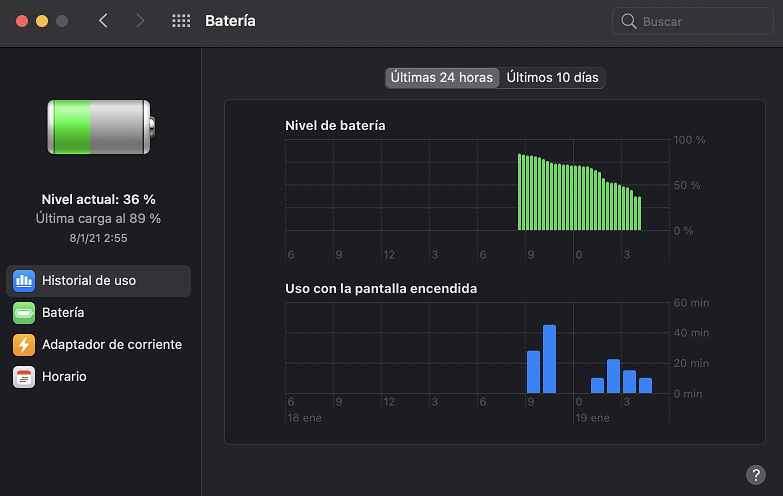Switch to Últimos 10 días tab
783x496 pixels.
[553, 78]
